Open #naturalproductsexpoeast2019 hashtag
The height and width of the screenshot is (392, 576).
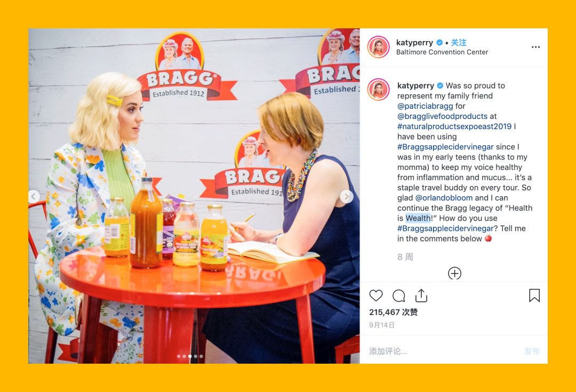pos(454,126)
